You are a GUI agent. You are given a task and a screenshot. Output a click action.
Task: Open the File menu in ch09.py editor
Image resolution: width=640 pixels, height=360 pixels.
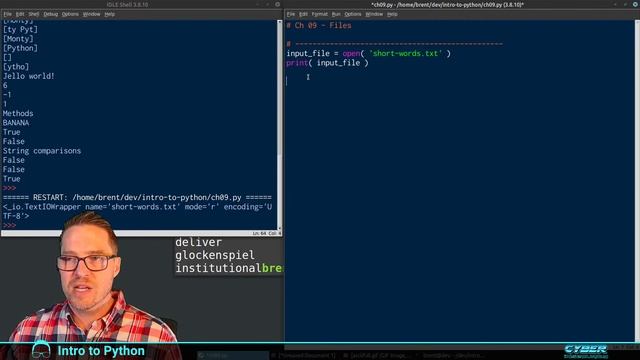(291, 14)
